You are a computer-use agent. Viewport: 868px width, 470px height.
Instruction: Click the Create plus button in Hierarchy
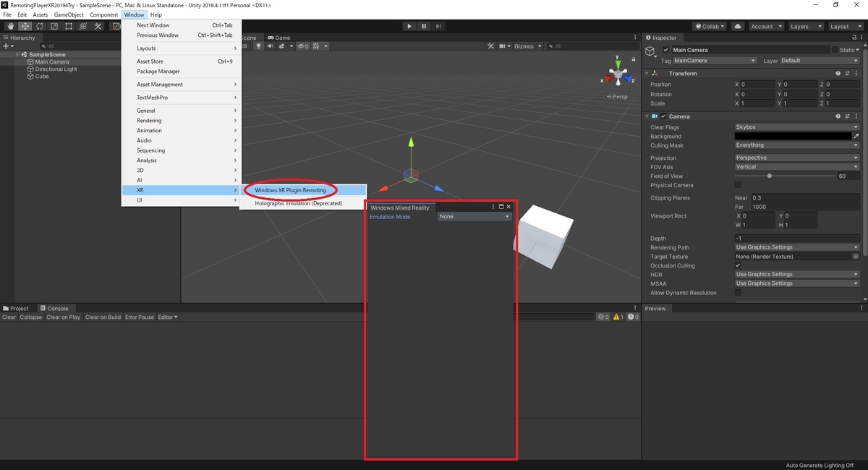click(x=8, y=46)
